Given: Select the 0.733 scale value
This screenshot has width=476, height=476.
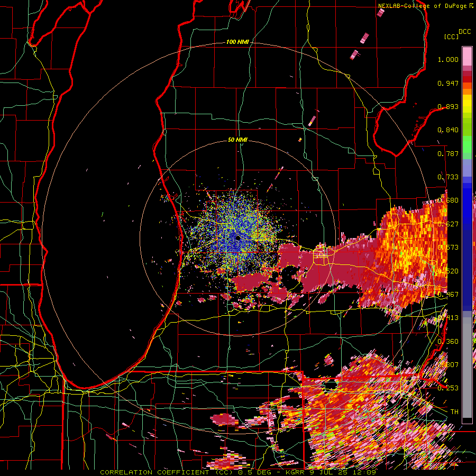Looking at the screenshot, I should click(x=448, y=177).
